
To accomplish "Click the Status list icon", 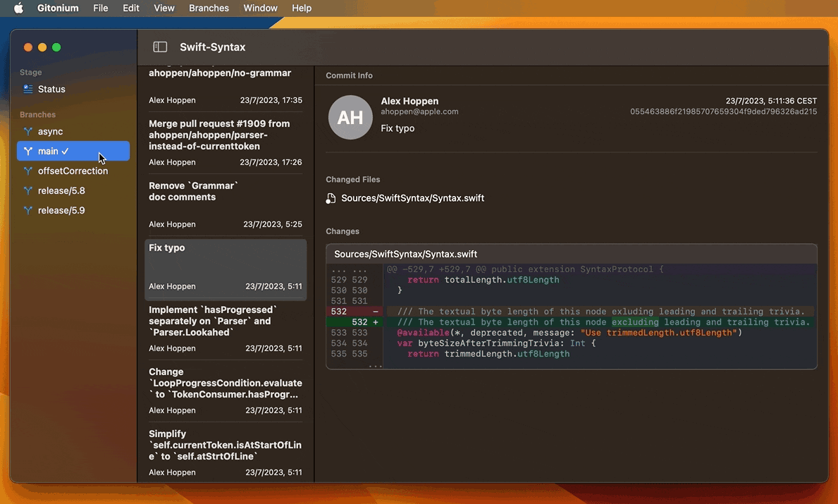I will [x=27, y=90].
